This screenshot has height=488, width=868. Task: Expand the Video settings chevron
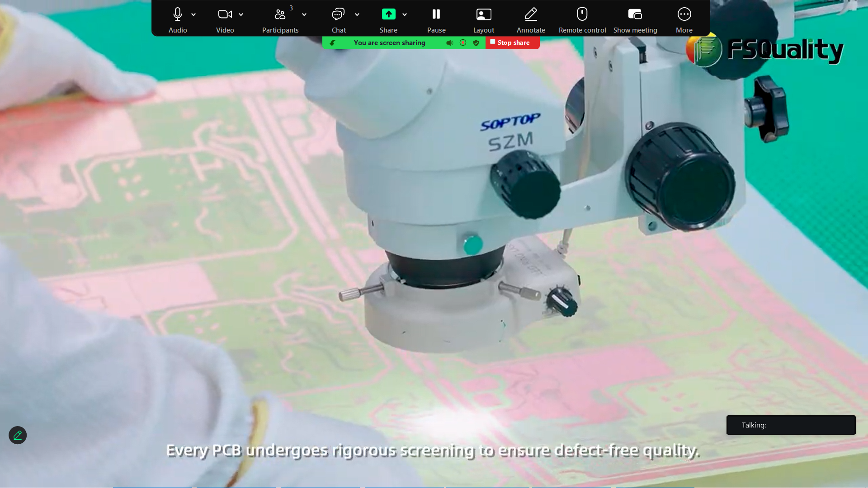241,14
